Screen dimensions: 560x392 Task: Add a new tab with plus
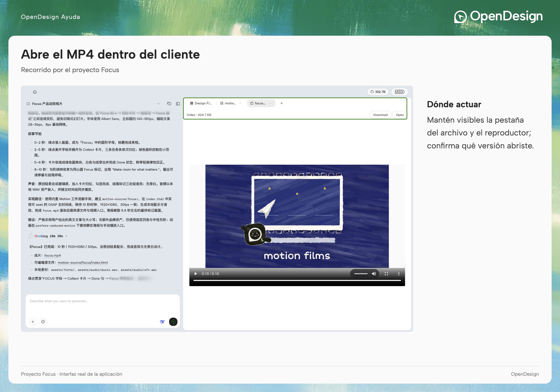(281, 103)
